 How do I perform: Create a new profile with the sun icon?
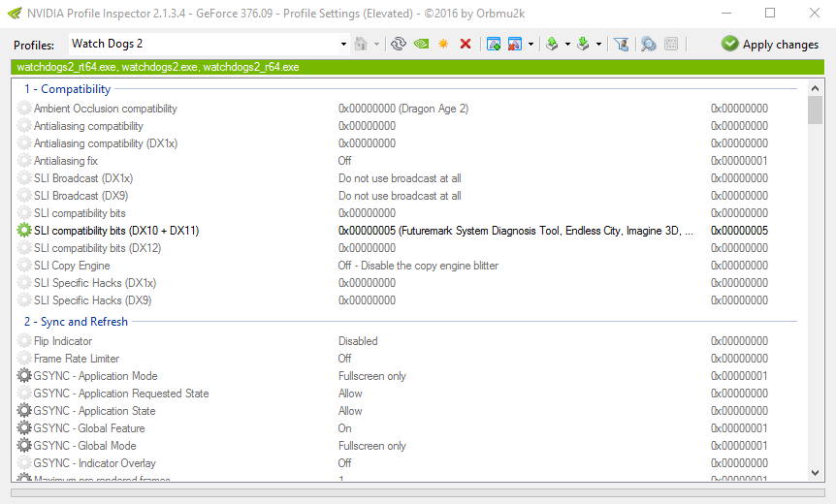[x=443, y=44]
